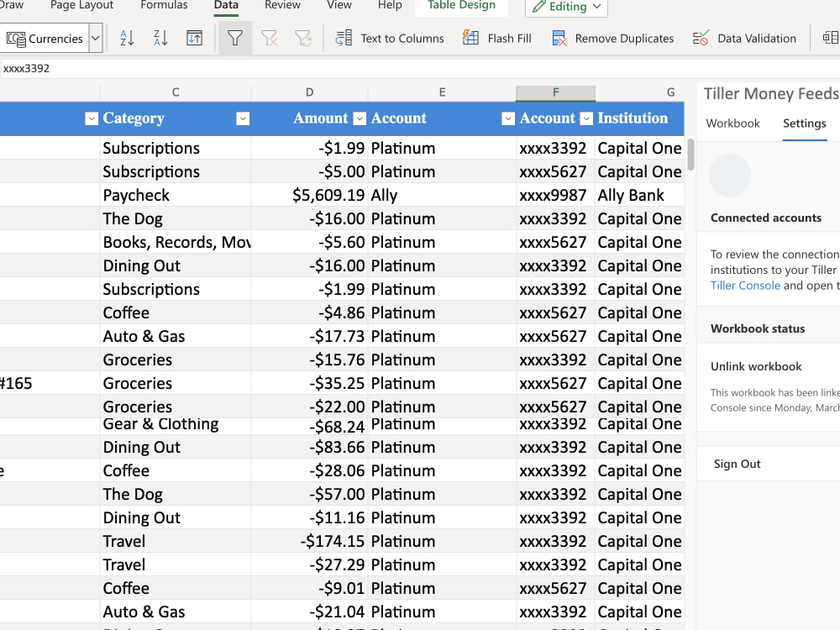The height and width of the screenshot is (630, 840).
Task: Open the Draw ribbon tab
Action: pyautogui.click(x=12, y=5)
